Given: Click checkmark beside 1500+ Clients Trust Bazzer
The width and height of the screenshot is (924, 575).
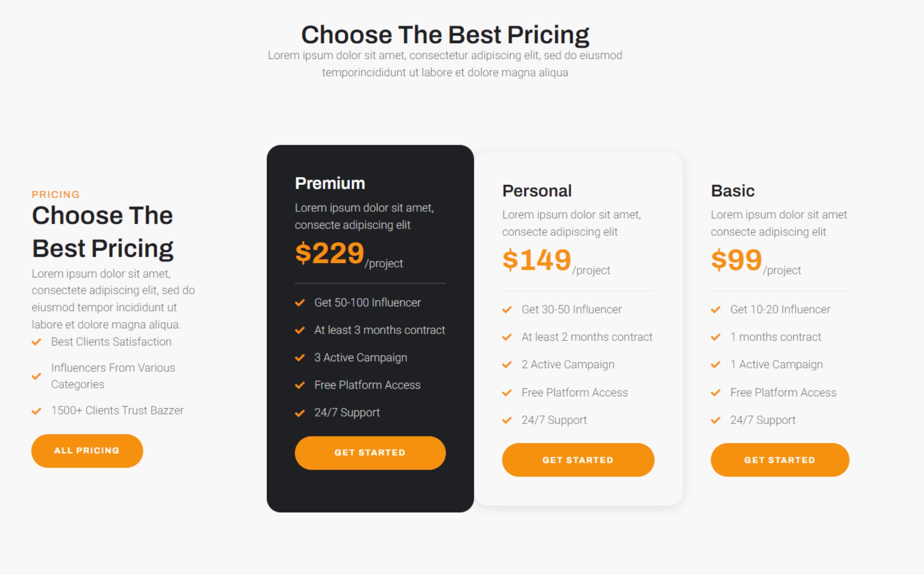Looking at the screenshot, I should click(36, 411).
